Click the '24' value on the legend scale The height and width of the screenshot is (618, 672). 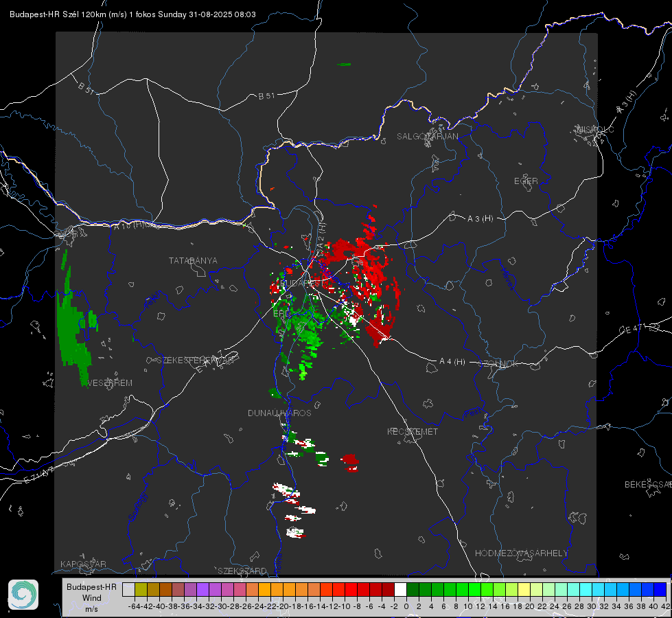555,606
